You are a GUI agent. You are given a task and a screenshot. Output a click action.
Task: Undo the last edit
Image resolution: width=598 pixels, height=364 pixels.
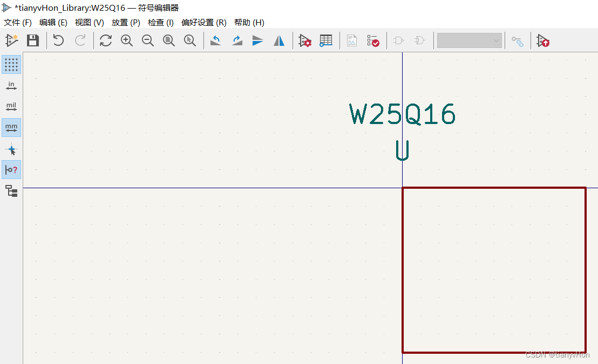tap(58, 40)
